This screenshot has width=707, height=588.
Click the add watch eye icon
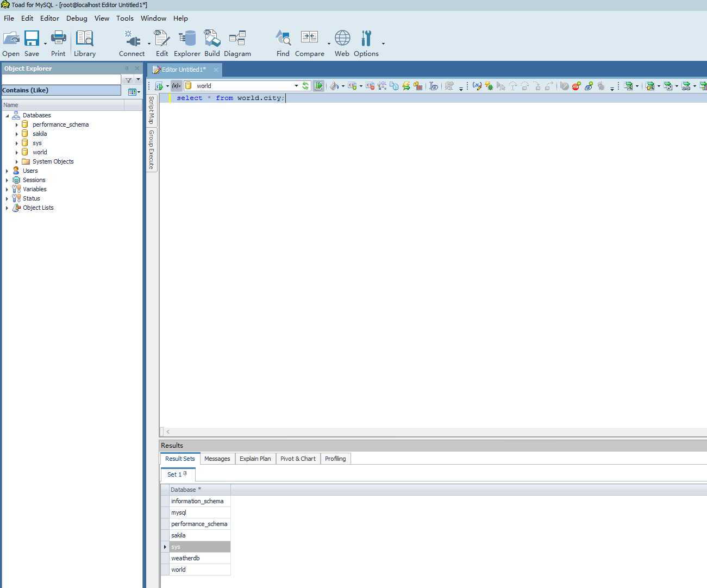click(589, 86)
